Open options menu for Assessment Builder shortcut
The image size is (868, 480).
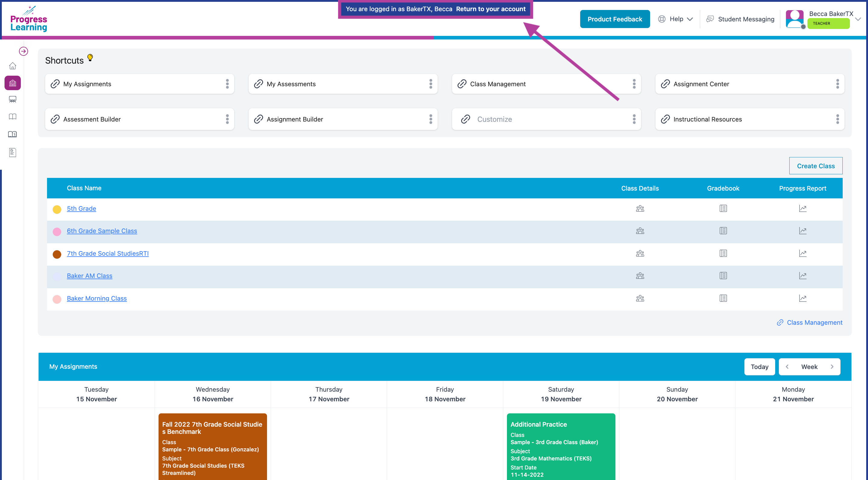pos(228,119)
